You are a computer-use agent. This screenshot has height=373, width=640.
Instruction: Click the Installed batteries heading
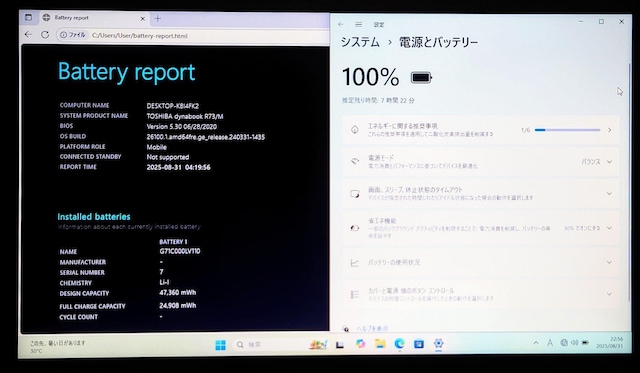(94, 217)
